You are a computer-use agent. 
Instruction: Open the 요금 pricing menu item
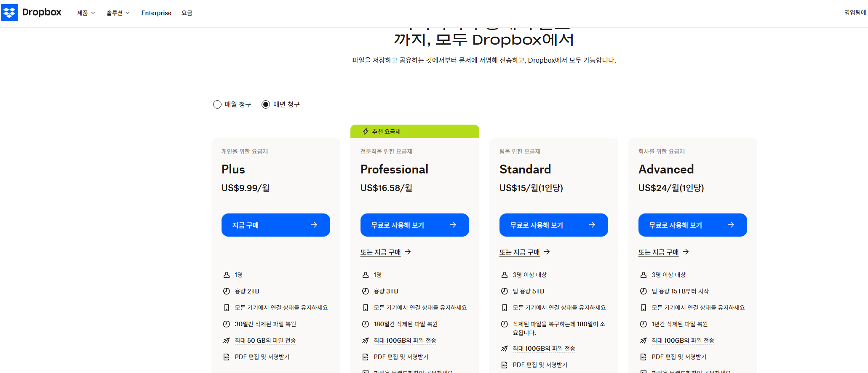click(187, 13)
